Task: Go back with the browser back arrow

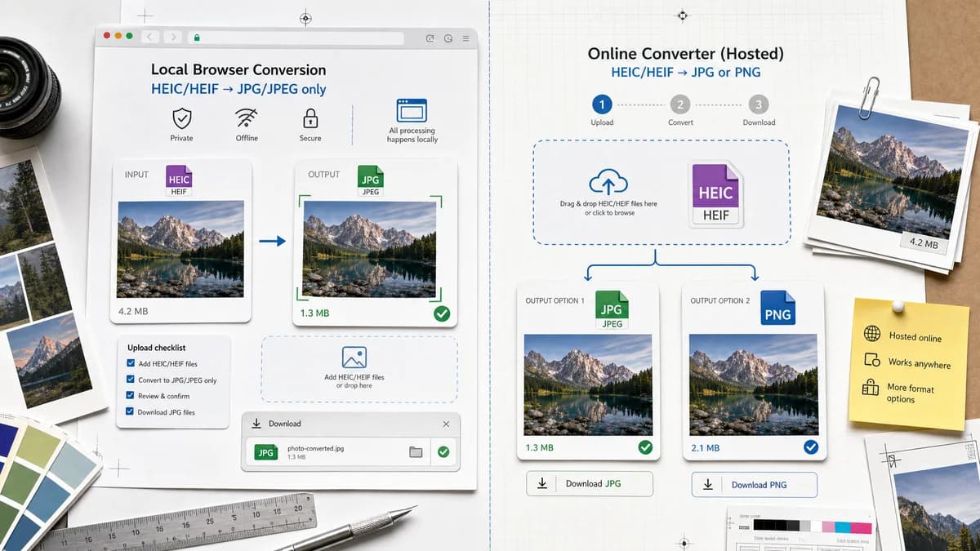Action: 150,37
